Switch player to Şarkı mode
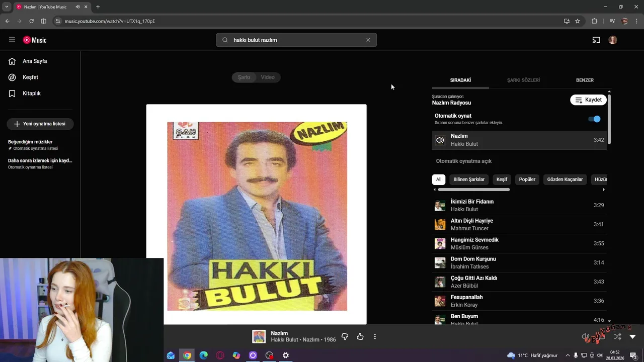The width and height of the screenshot is (644, 362). (244, 77)
